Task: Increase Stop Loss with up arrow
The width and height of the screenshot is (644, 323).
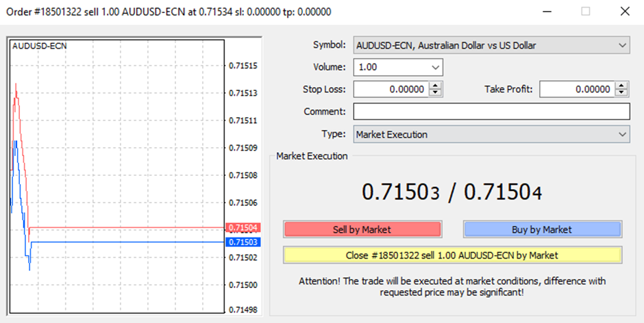Action: tap(435, 86)
